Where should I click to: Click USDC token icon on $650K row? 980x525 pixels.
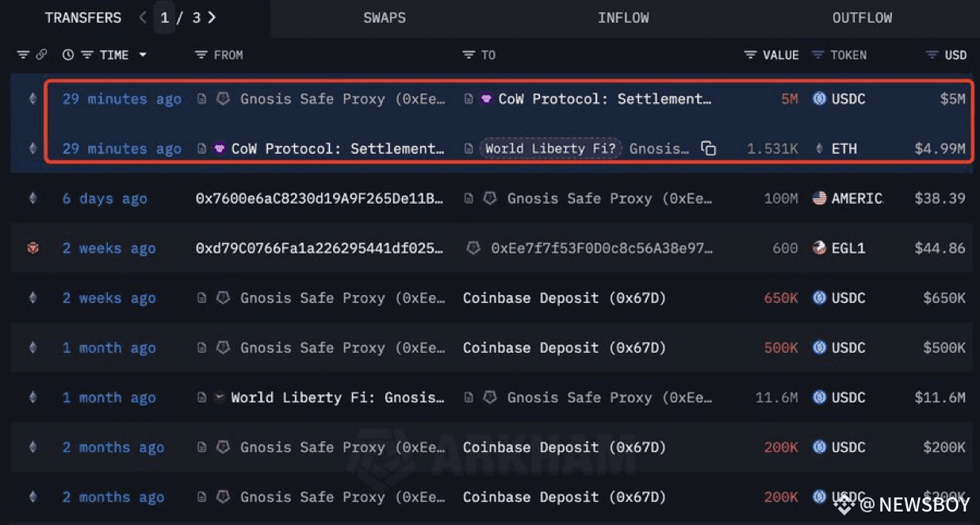[819, 298]
